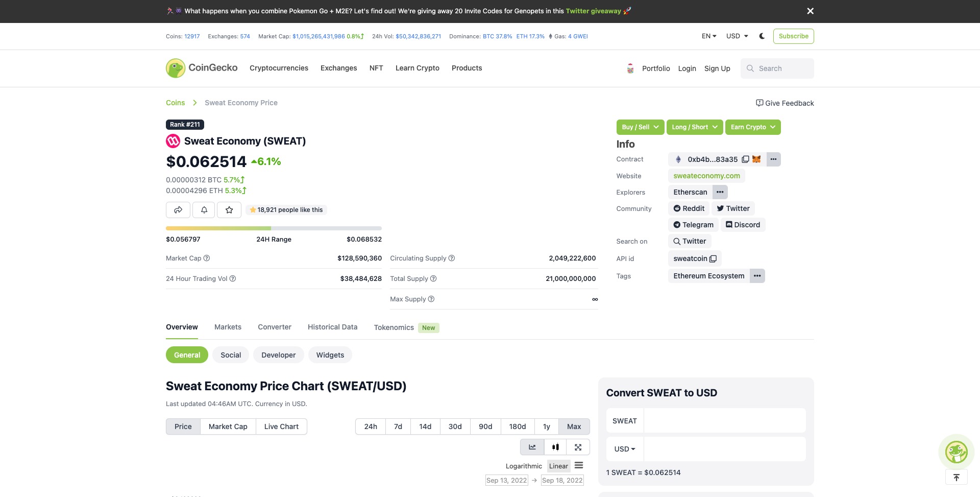This screenshot has height=497, width=980.
Task: Expand the Long / Short dropdown
Action: point(695,127)
